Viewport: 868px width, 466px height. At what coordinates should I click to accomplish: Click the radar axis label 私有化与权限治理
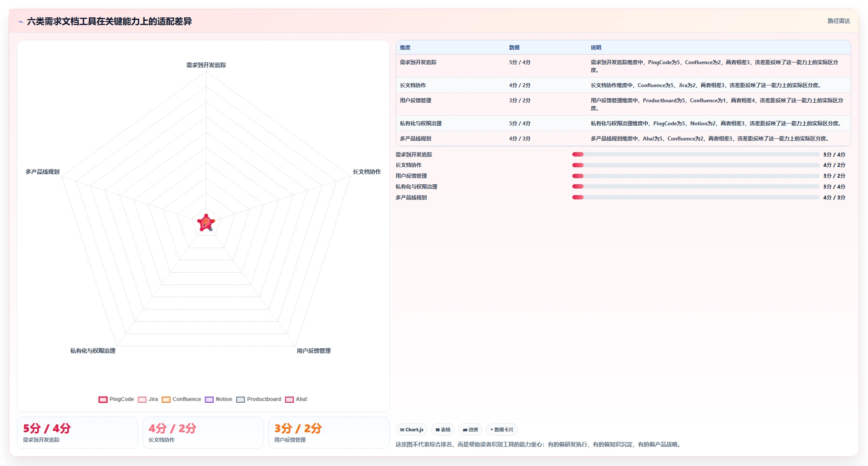pyautogui.click(x=93, y=351)
